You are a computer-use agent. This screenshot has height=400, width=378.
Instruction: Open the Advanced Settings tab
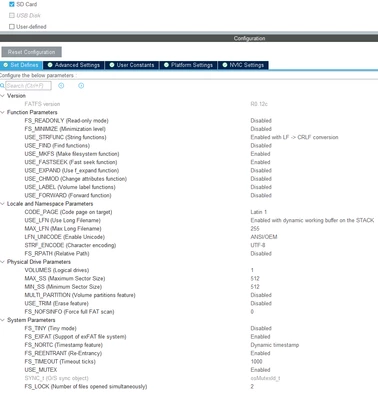click(74, 65)
